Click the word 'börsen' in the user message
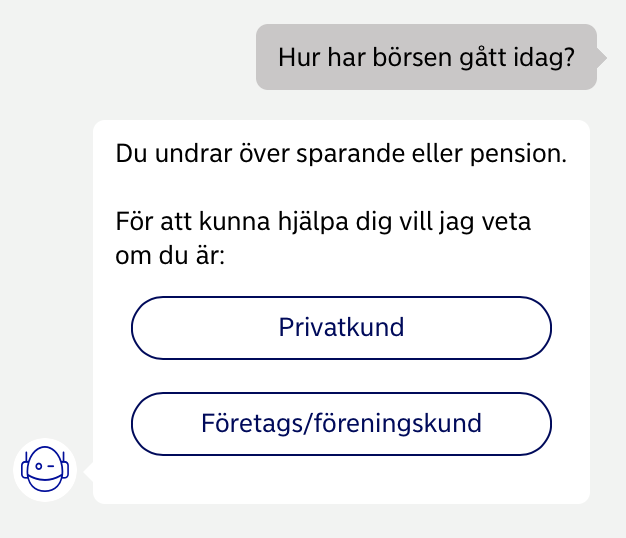This screenshot has height=538, width=626. coord(412,57)
